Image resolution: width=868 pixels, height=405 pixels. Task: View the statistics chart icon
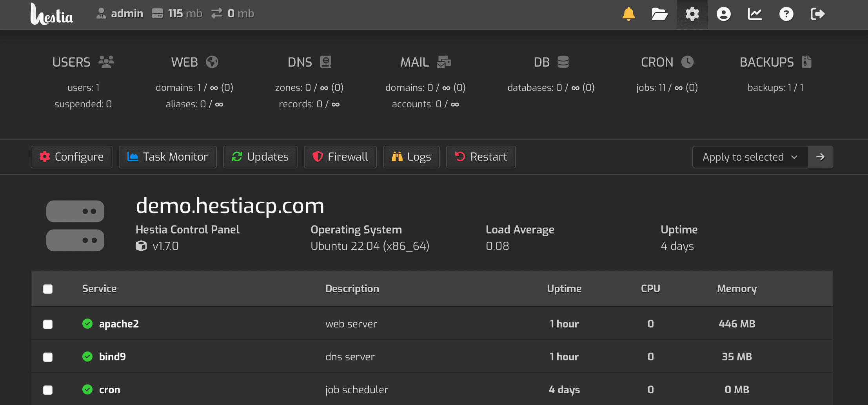tap(755, 14)
